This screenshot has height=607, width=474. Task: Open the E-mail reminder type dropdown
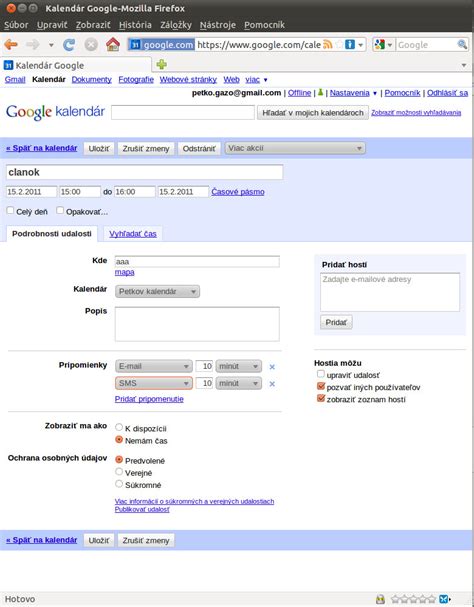(154, 366)
